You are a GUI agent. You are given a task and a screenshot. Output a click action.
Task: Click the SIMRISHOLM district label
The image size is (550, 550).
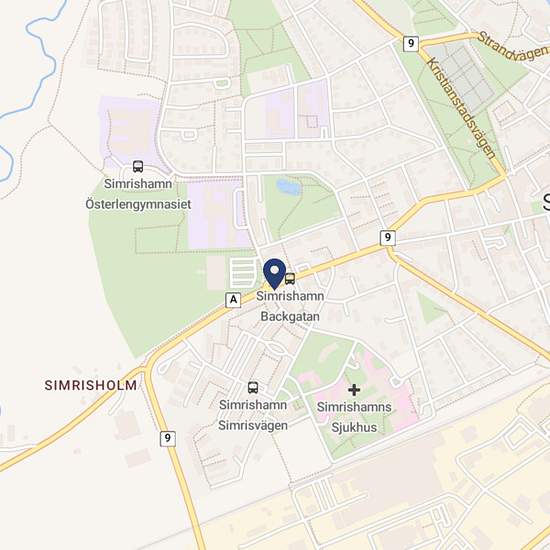click(91, 385)
